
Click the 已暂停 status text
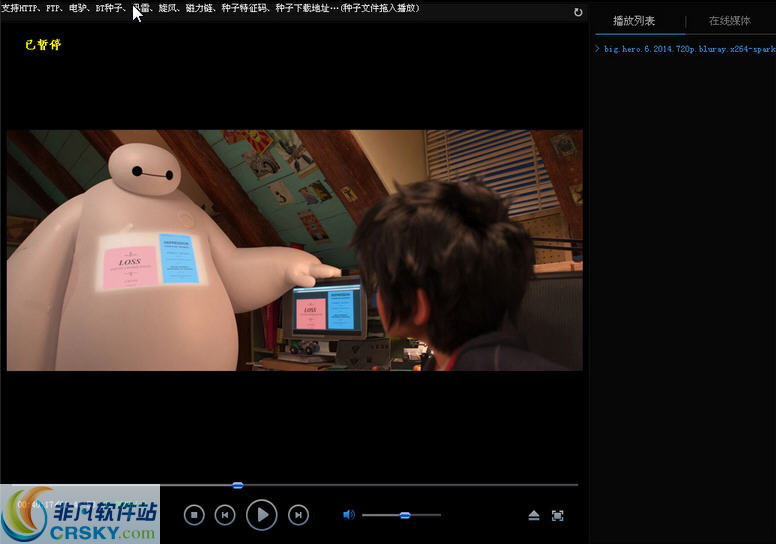[x=43, y=45]
